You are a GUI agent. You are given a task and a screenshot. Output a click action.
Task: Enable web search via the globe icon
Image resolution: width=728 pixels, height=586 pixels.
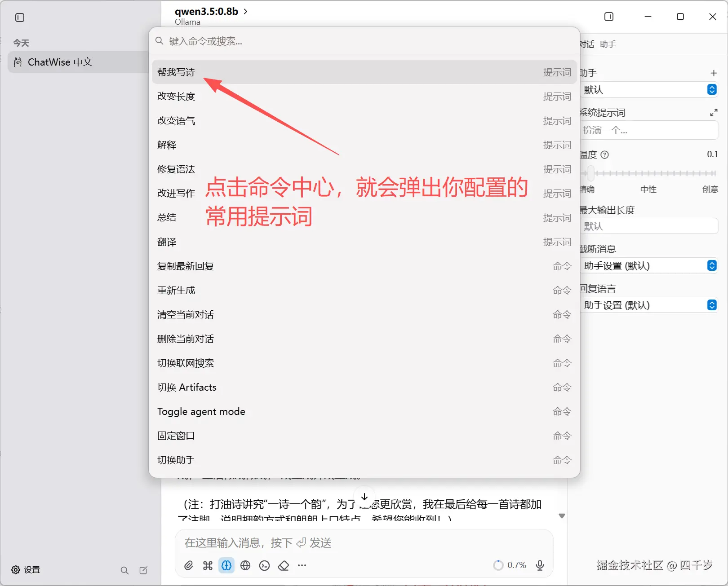[245, 565]
